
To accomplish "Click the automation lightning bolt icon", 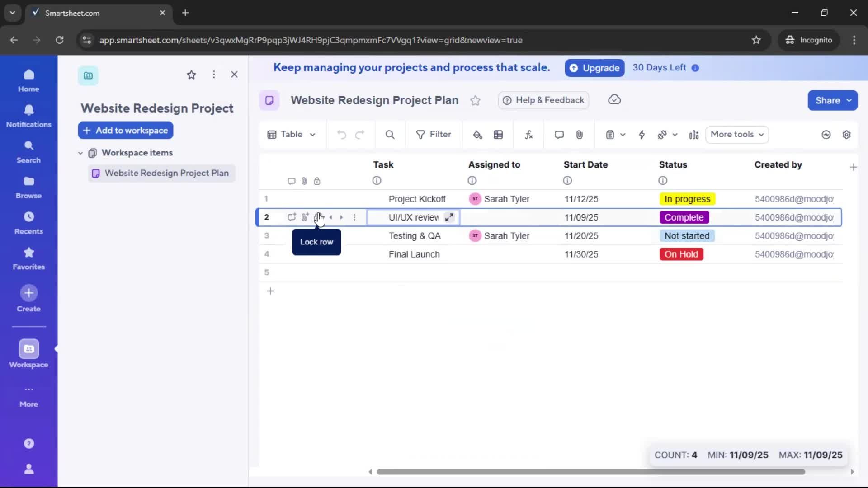I will [x=642, y=135].
